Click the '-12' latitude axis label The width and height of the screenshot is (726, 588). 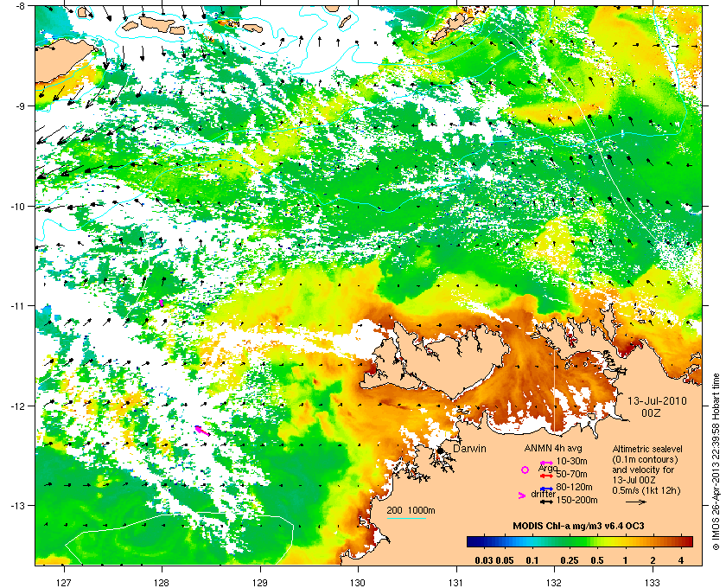[x=17, y=406]
